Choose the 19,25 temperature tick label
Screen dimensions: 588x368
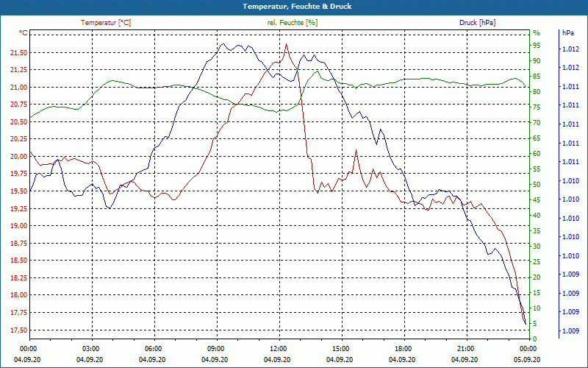click(19, 209)
